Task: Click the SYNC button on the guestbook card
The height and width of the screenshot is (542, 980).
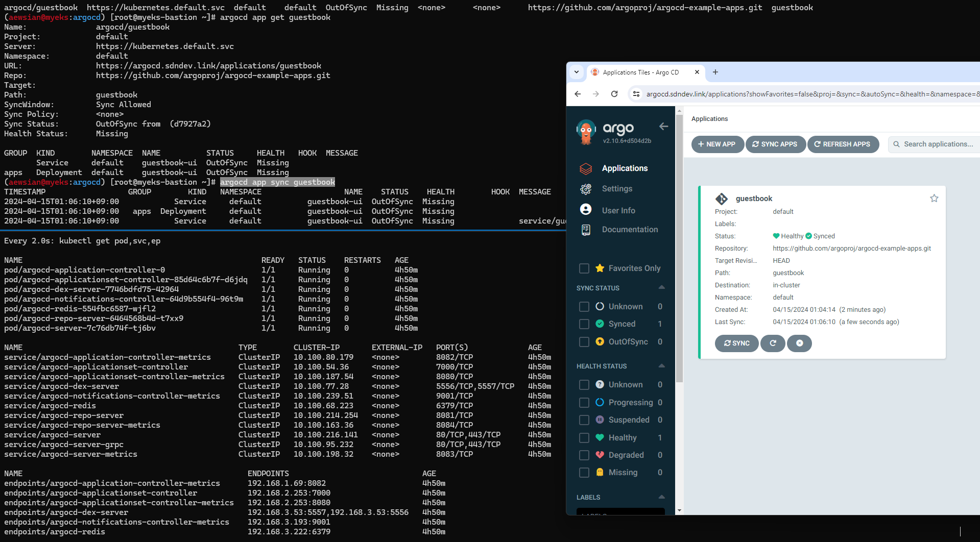Action: click(x=737, y=343)
